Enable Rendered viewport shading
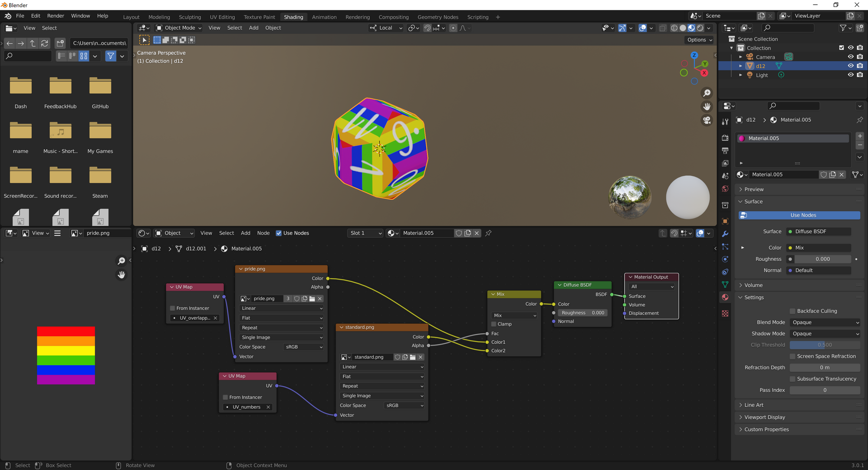The width and height of the screenshot is (868, 470). (x=699, y=28)
